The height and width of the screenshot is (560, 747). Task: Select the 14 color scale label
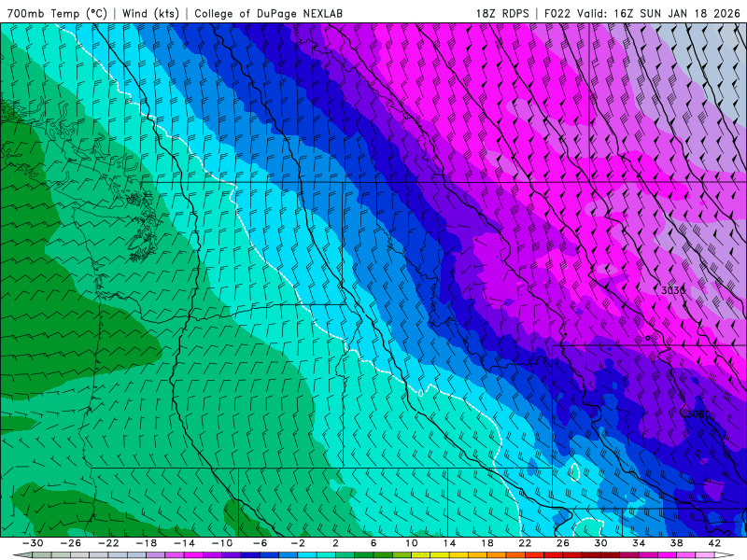pyautogui.click(x=449, y=543)
